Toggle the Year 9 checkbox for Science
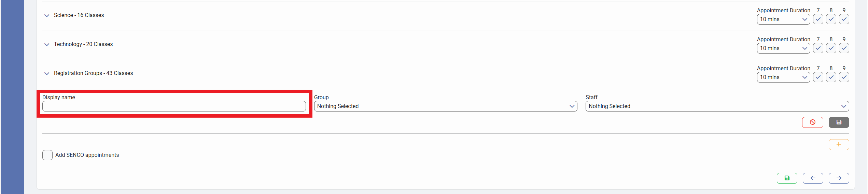 (844, 19)
